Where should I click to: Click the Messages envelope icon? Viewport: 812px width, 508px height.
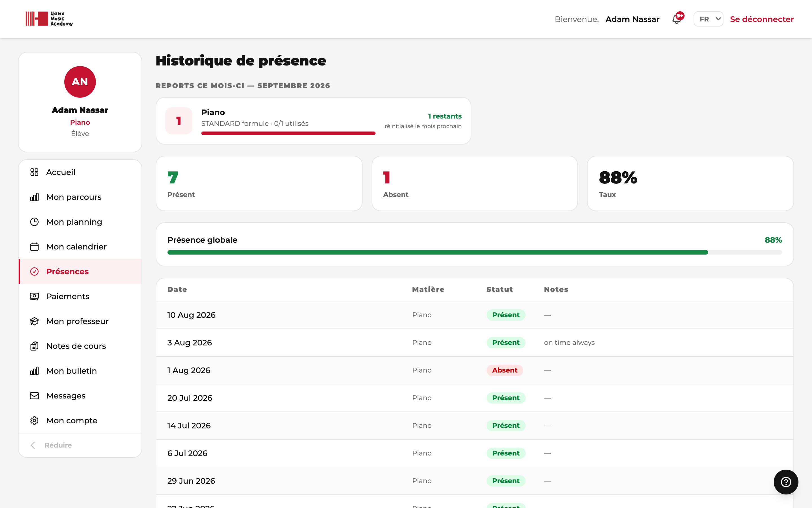34,396
